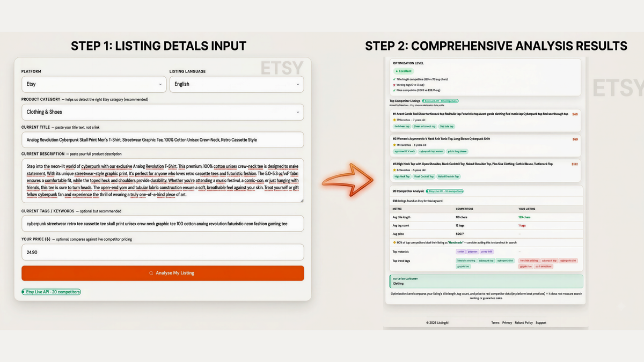Click the $40 price of listing #1

click(575, 114)
